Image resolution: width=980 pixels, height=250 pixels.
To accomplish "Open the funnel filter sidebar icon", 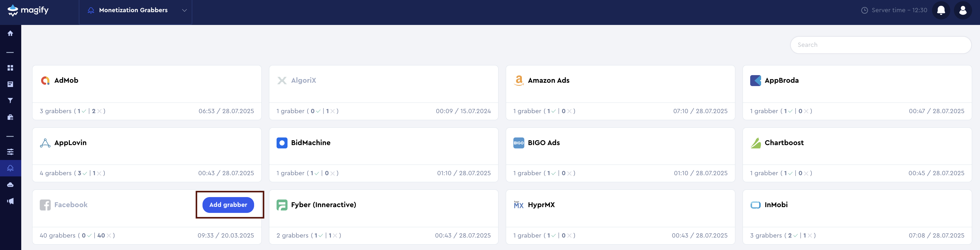I will (x=10, y=101).
